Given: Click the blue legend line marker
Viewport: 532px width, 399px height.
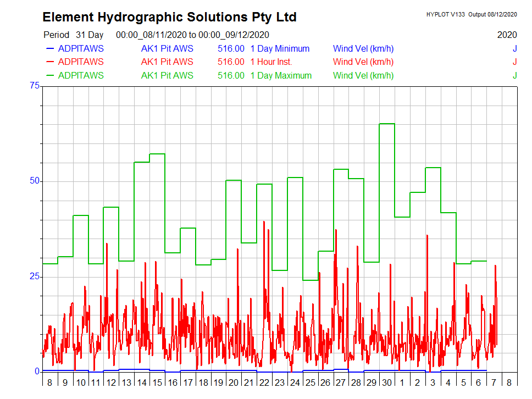Looking at the screenshot, I should point(47,48).
